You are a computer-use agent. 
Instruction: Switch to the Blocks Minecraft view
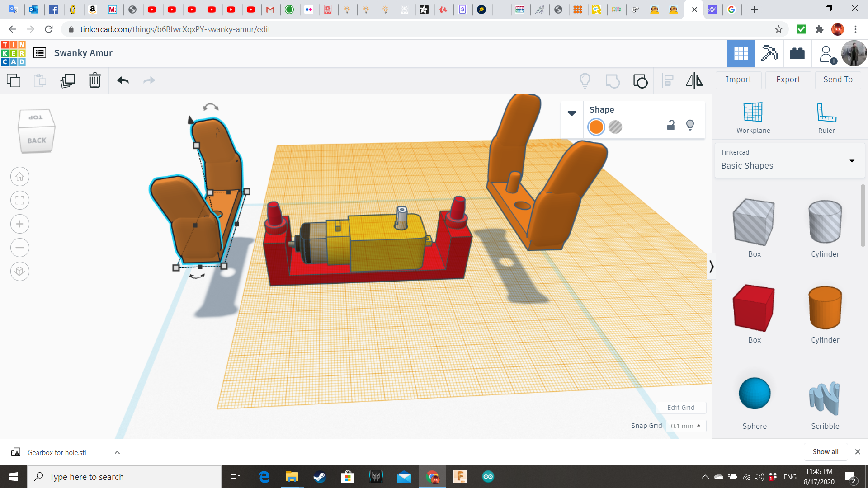[x=769, y=53]
